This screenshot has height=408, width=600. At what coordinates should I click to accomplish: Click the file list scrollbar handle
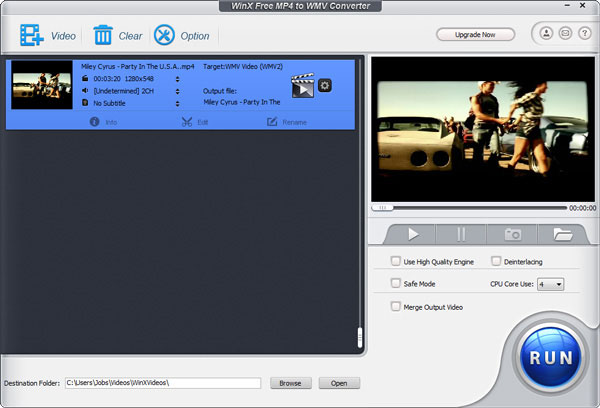[360, 338]
